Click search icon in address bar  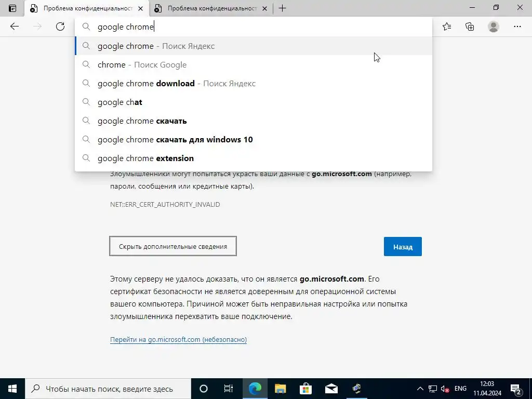[86, 27]
